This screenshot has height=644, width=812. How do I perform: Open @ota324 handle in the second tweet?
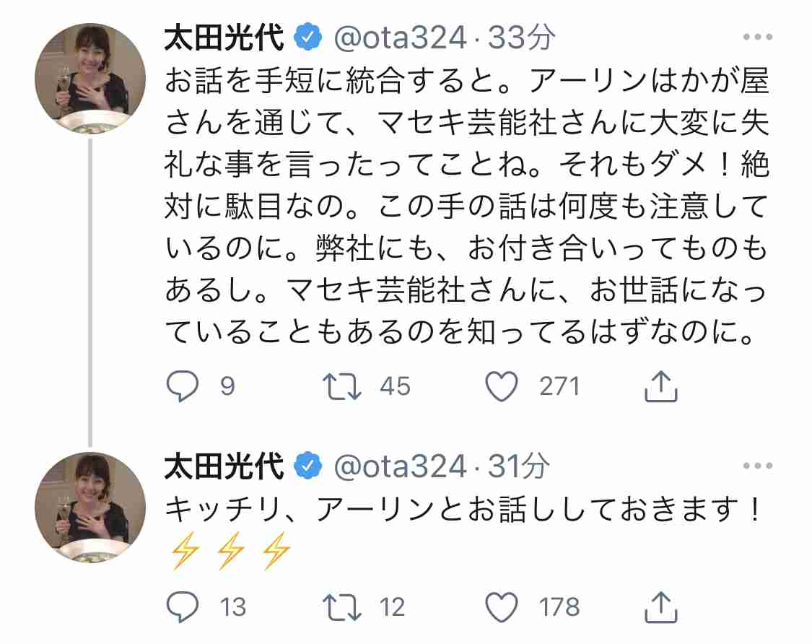click(x=401, y=467)
